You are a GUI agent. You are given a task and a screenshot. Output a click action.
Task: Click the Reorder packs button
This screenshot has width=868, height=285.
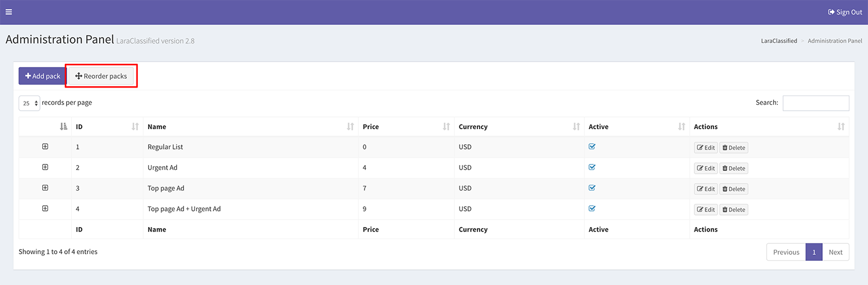(101, 76)
